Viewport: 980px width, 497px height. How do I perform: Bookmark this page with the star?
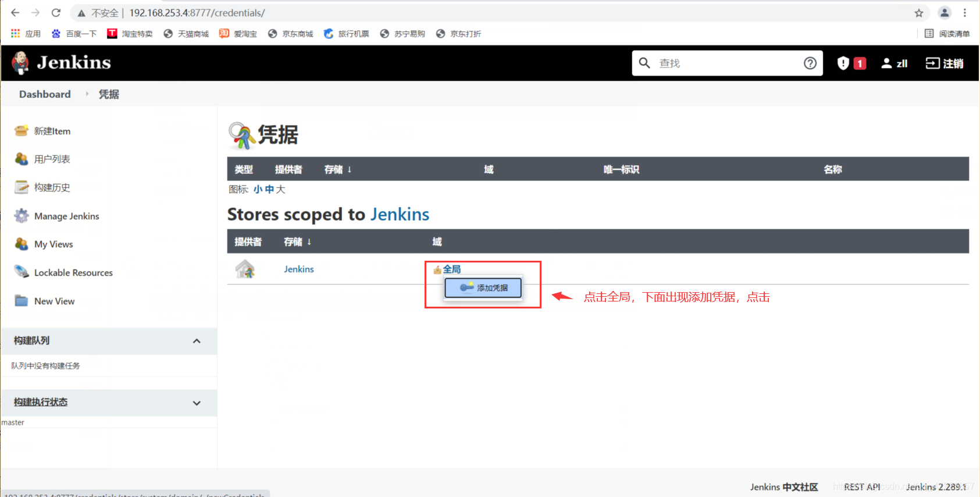tap(919, 13)
